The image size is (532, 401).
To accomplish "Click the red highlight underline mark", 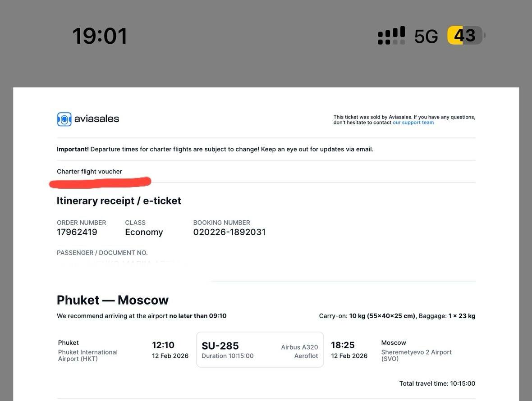I will [x=100, y=182].
